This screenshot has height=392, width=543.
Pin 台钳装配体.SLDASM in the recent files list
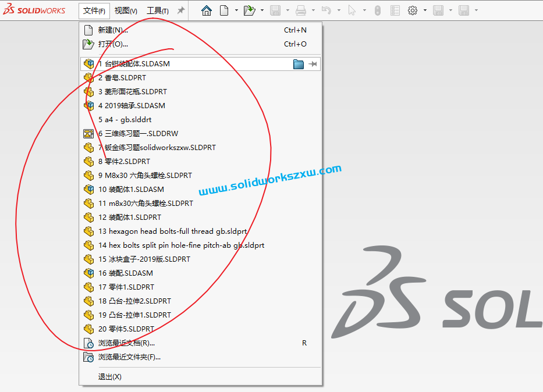[313, 63]
